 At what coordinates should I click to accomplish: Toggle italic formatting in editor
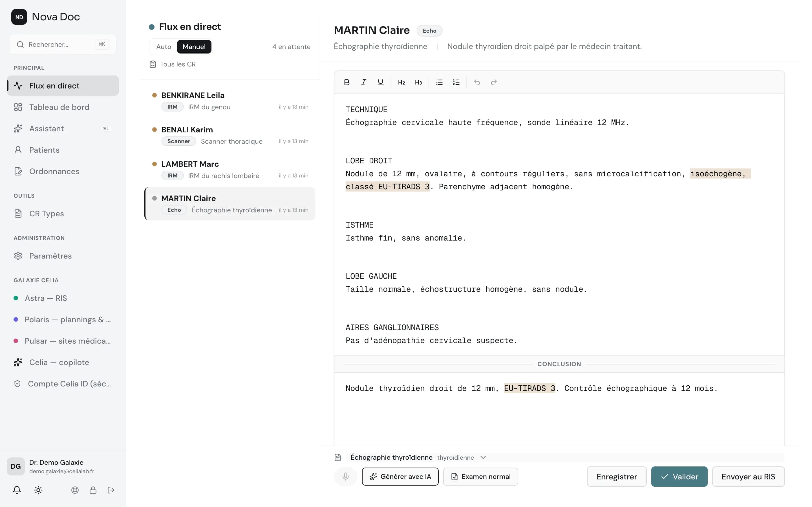(x=363, y=82)
